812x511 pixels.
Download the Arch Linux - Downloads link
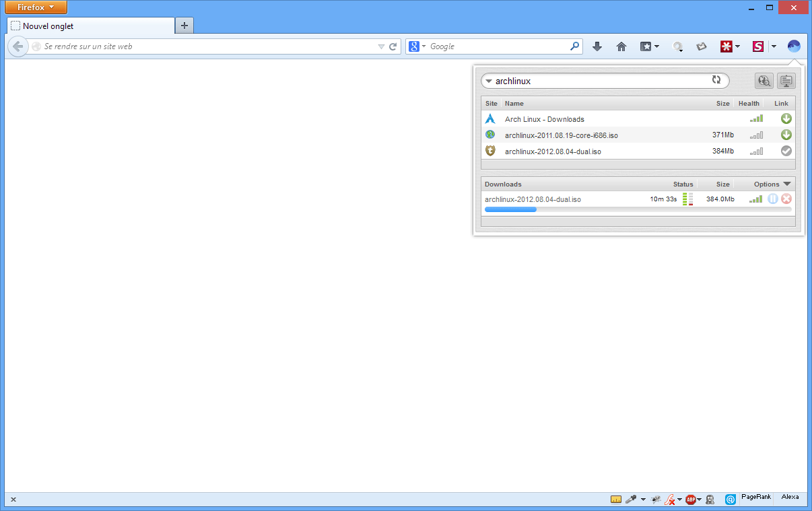[x=786, y=118]
